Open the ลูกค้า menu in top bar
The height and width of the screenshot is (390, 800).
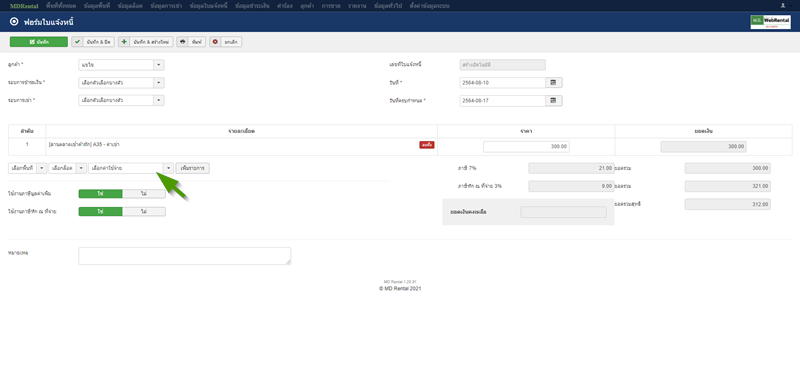307,6
